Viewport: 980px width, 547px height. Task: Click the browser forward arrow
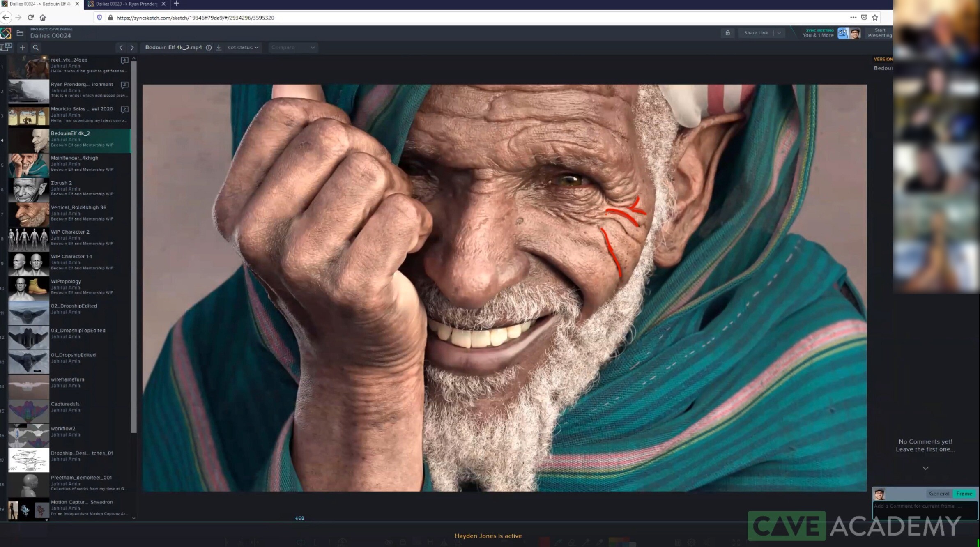[x=18, y=17]
